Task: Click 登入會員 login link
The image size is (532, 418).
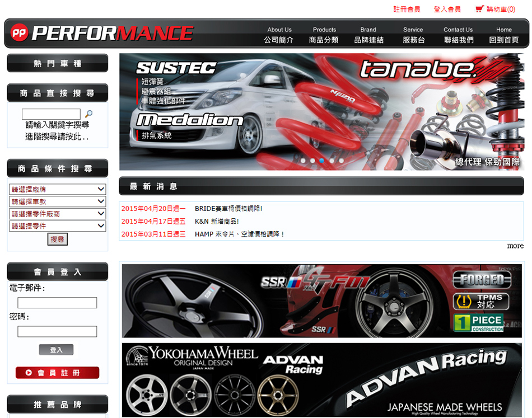Action: click(447, 9)
